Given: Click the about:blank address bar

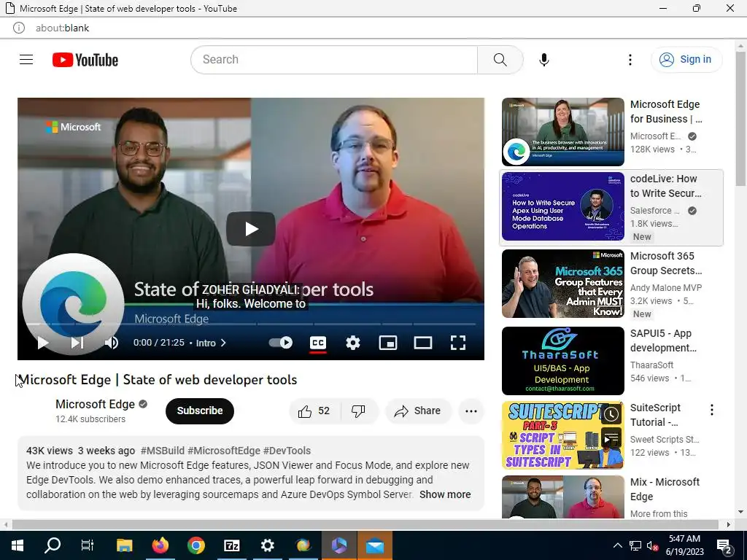Looking at the screenshot, I should tap(63, 28).
